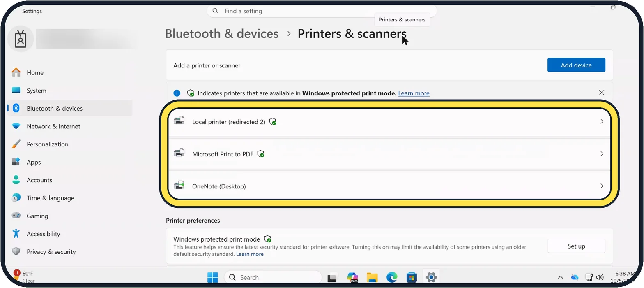Viewport: 644px width, 288px height.
Task: Click the Printers & scanners page heading
Action: click(x=352, y=34)
